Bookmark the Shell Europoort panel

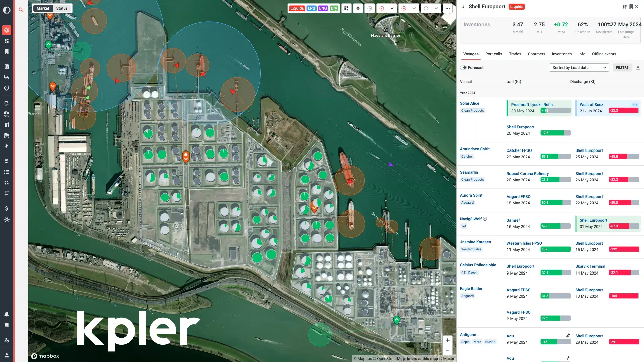click(x=631, y=6)
